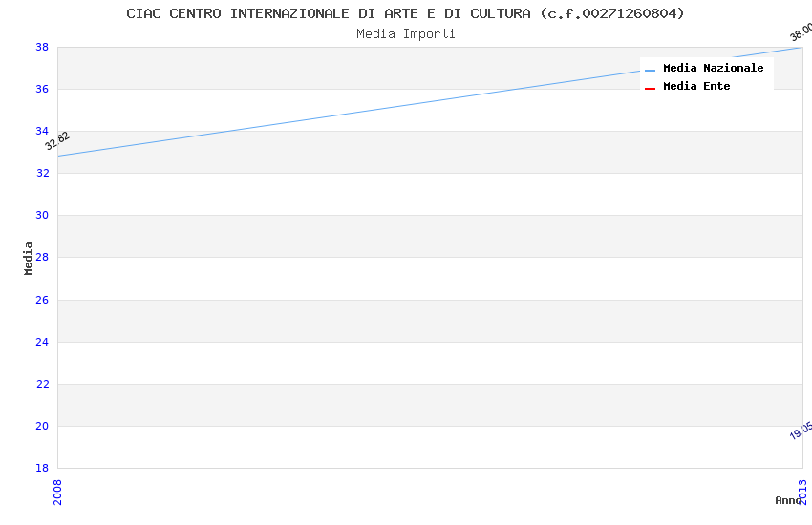Click y-axis tick value 38
The image size is (812, 525).
42,47
